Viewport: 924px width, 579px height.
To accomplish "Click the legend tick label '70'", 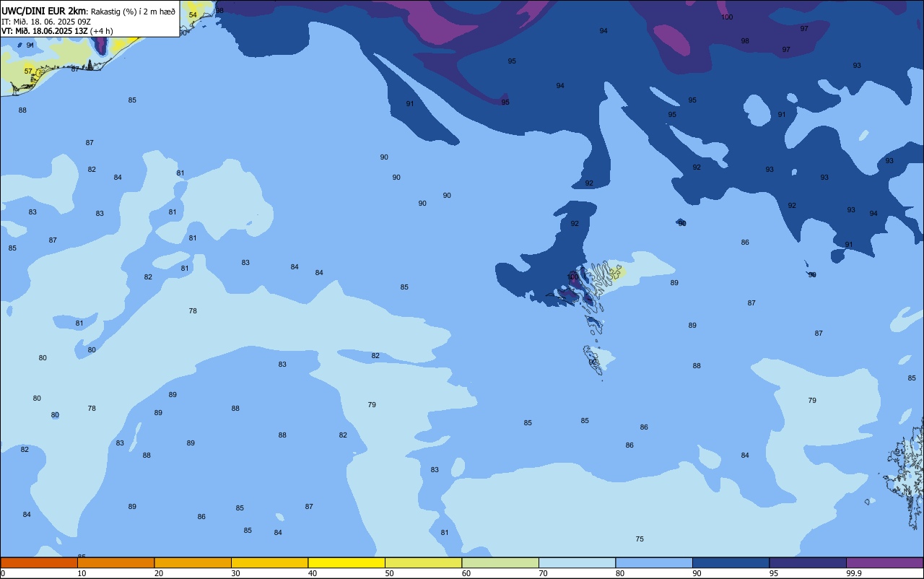I will coord(543,573).
